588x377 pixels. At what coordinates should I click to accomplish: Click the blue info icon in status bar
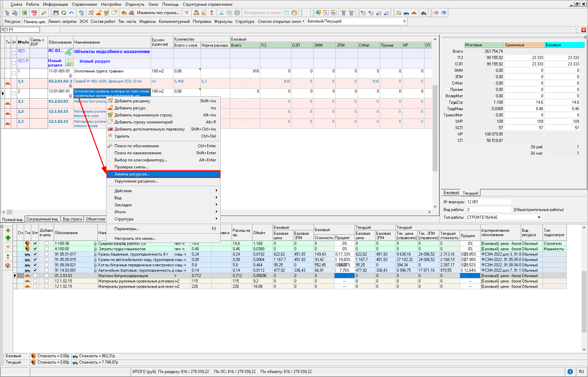click(x=570, y=371)
